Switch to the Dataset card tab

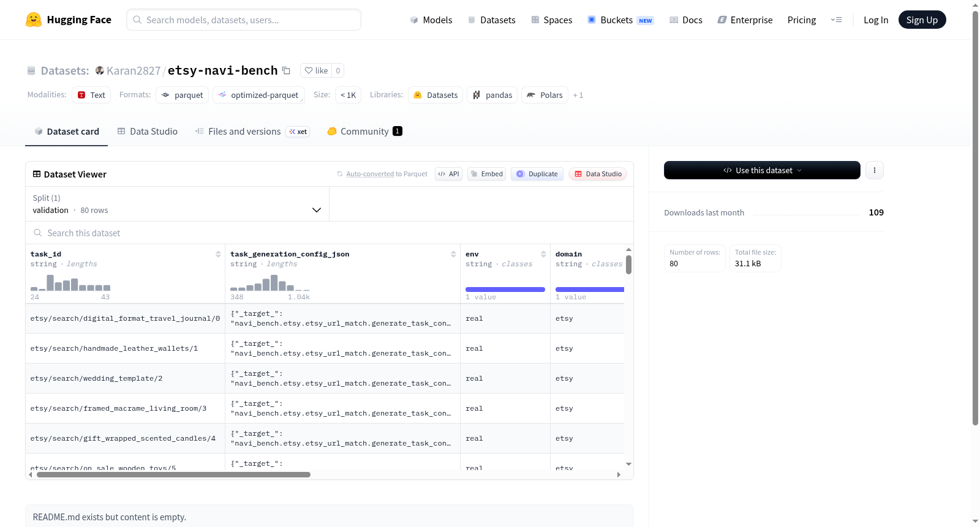(x=67, y=131)
